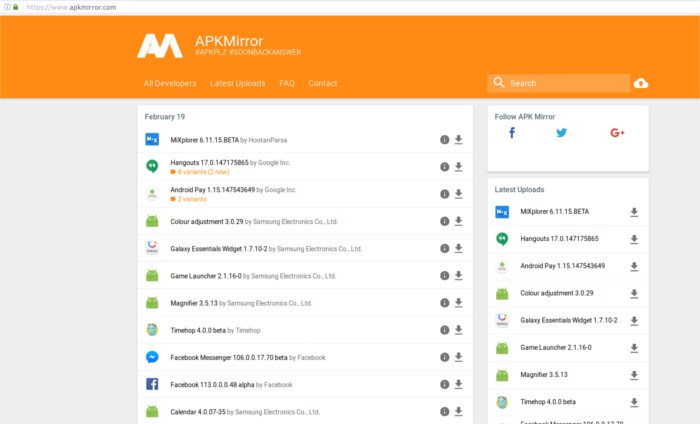Open HootanParsa developer link
This screenshot has height=424, width=700.
coord(267,140)
